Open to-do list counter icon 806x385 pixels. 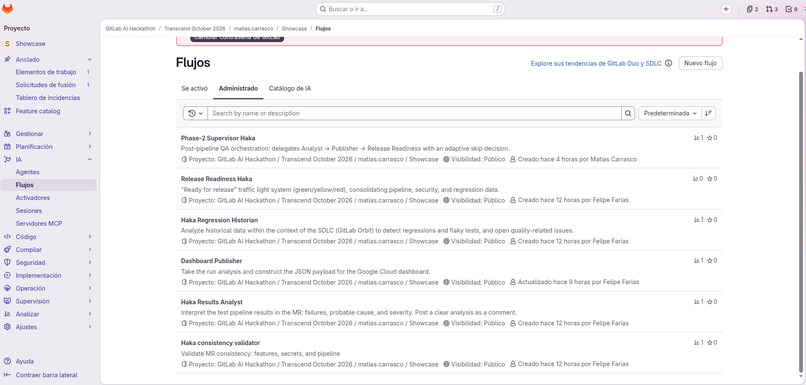pos(792,9)
